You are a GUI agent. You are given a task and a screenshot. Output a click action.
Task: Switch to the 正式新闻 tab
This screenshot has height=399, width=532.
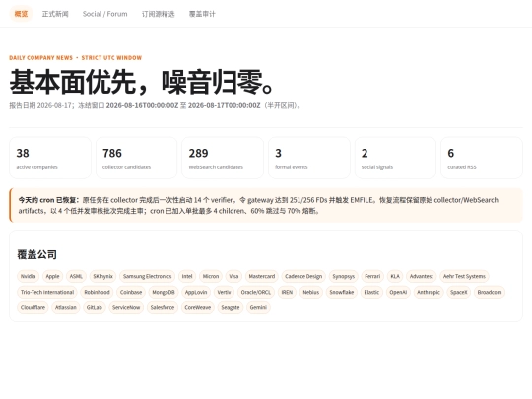(x=55, y=14)
